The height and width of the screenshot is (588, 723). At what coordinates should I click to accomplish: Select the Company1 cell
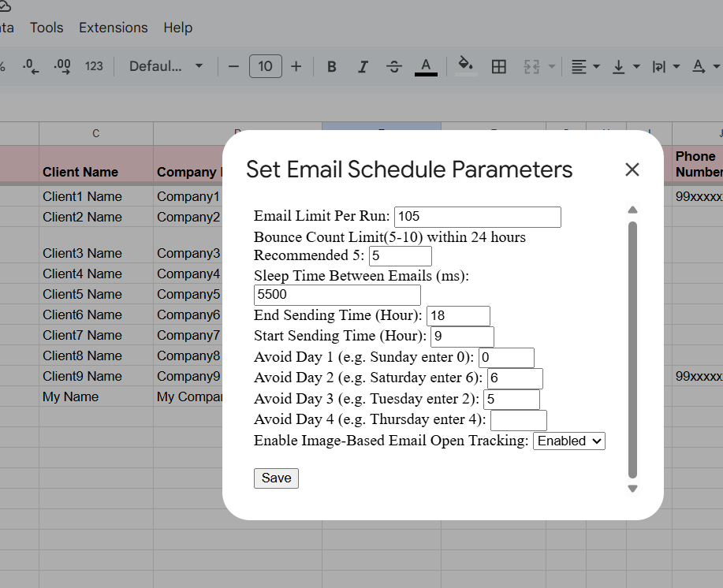pyautogui.click(x=188, y=196)
